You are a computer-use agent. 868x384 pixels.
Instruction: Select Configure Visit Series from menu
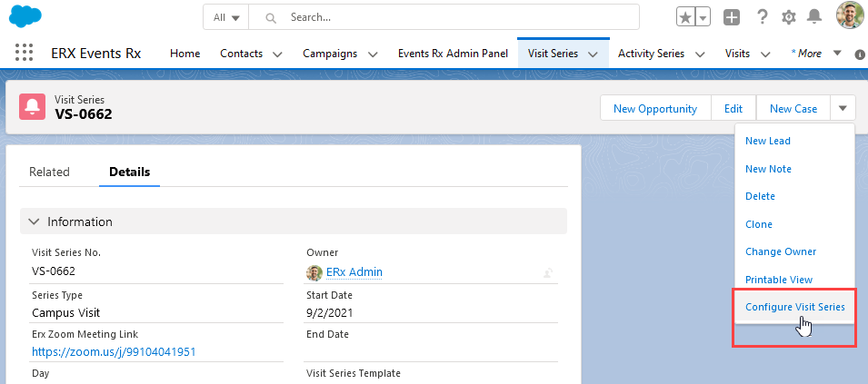click(794, 307)
